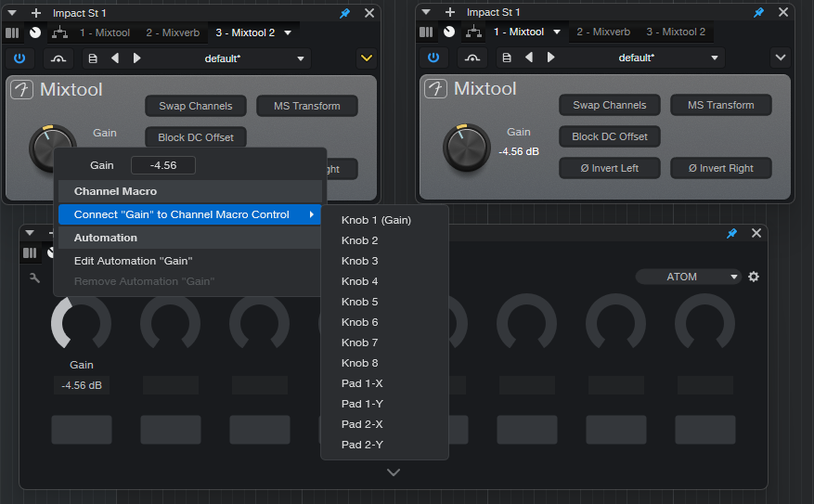Pin the right Impact St 1 plugin window
The height and width of the screenshot is (504, 814).
tap(759, 12)
